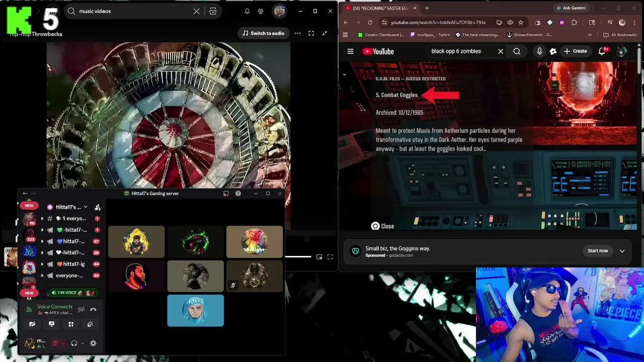Enter fullscreen for the Spotify video
The height and width of the screenshot is (362, 644).
point(311,33)
